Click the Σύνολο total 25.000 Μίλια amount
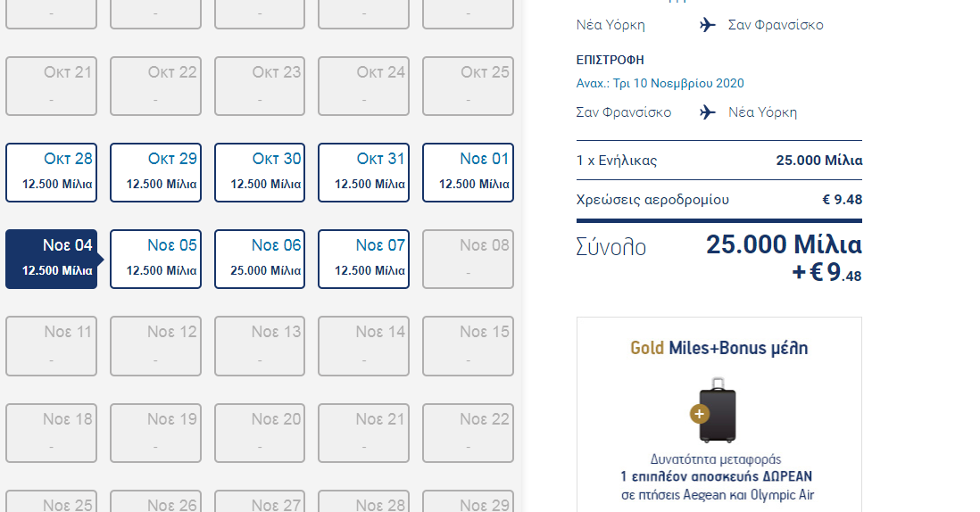This screenshot has width=980, height=512. click(x=783, y=244)
